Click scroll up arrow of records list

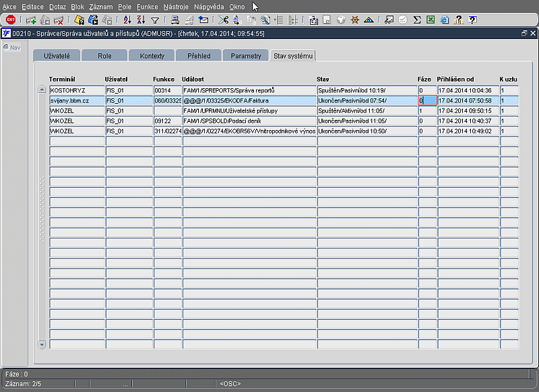tap(42, 90)
